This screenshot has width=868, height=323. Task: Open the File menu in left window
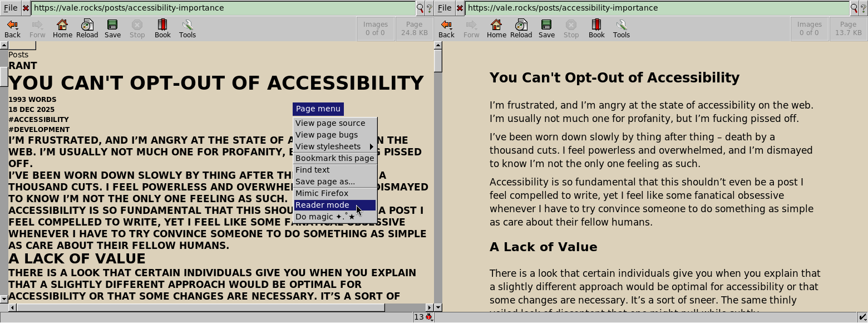(x=11, y=8)
